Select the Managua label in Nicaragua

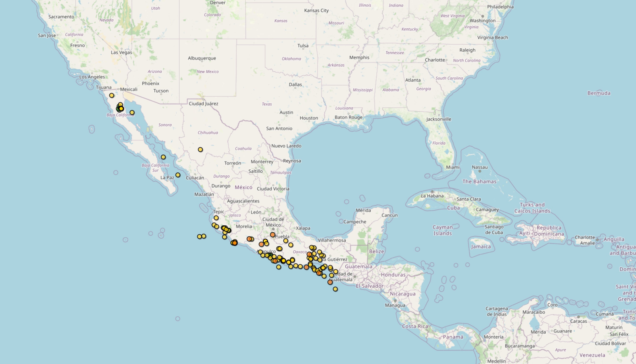coord(395,305)
